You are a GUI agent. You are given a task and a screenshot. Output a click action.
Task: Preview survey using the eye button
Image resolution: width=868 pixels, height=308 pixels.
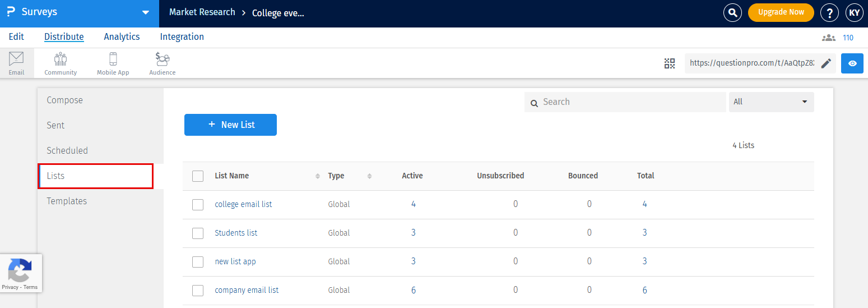tap(852, 63)
